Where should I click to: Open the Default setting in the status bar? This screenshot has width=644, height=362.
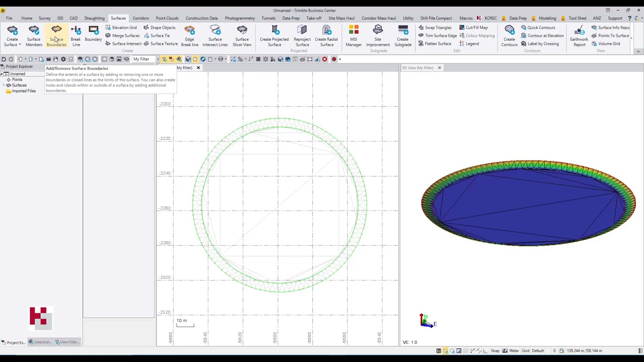[x=538, y=350]
